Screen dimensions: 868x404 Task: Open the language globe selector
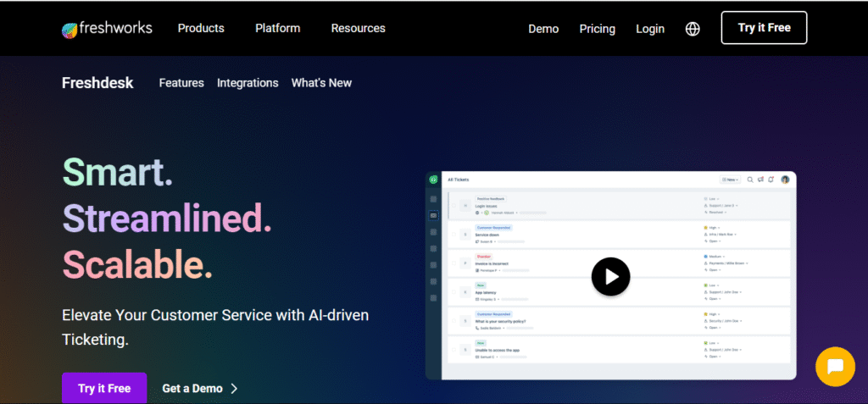pos(693,29)
